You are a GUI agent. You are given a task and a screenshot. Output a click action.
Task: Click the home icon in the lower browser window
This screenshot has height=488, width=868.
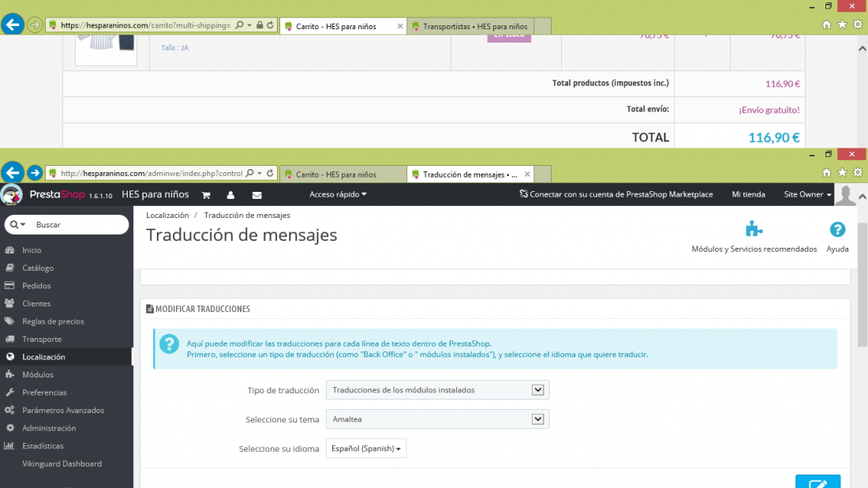[826, 173]
